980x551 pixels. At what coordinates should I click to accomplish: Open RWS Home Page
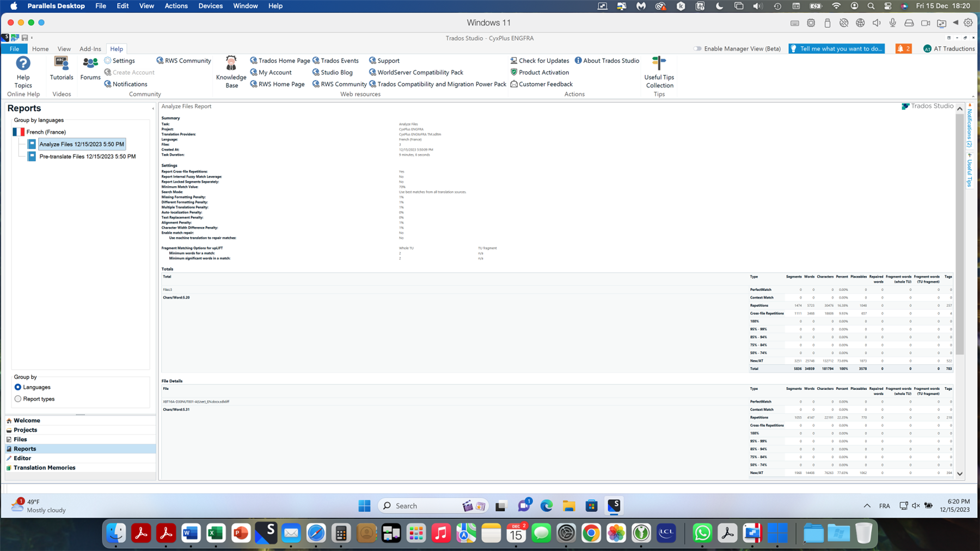(277, 84)
